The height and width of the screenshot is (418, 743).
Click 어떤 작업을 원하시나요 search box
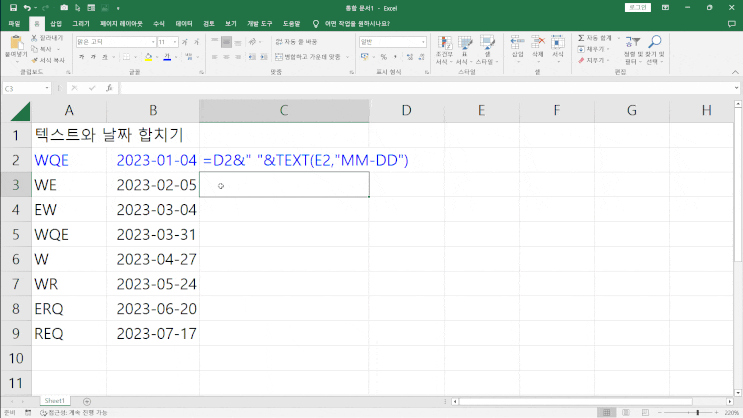[357, 24]
